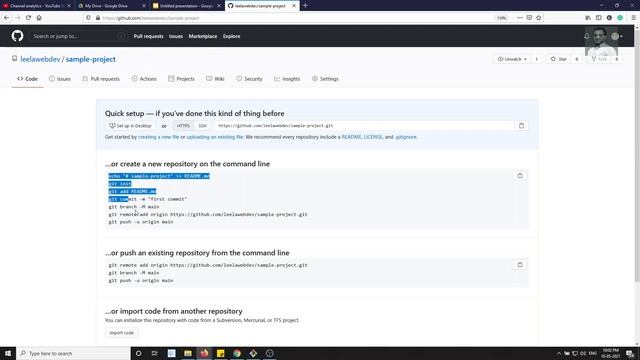Open the README link
Screen dimensions: 640x360
[x=351, y=137]
